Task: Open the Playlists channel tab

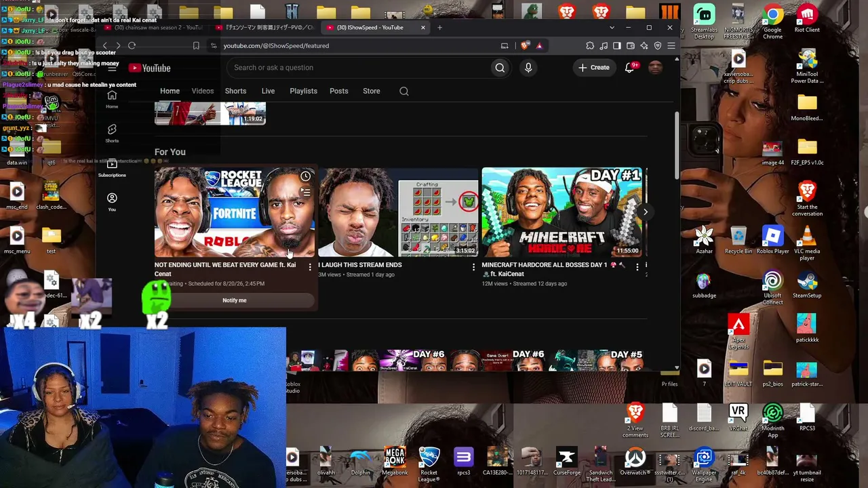Action: point(303,91)
